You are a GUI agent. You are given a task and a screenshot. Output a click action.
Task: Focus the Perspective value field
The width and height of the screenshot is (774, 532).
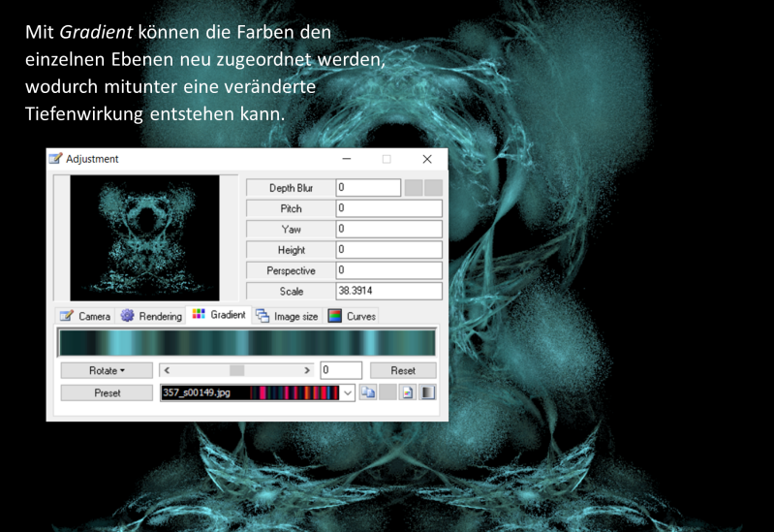tap(389, 270)
